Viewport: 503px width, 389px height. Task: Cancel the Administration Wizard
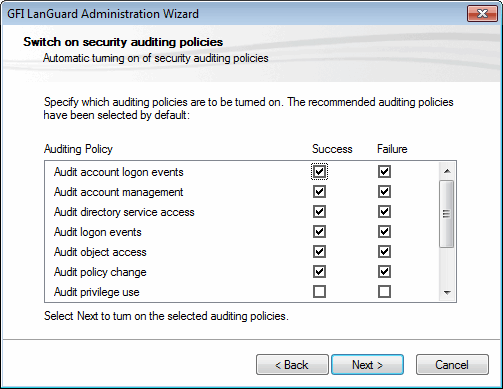tap(452, 365)
